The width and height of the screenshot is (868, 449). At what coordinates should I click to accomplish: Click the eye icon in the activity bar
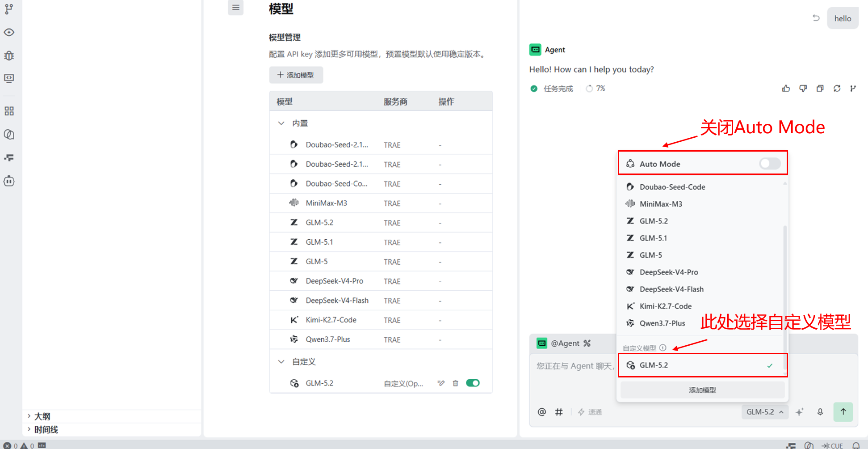tap(9, 32)
